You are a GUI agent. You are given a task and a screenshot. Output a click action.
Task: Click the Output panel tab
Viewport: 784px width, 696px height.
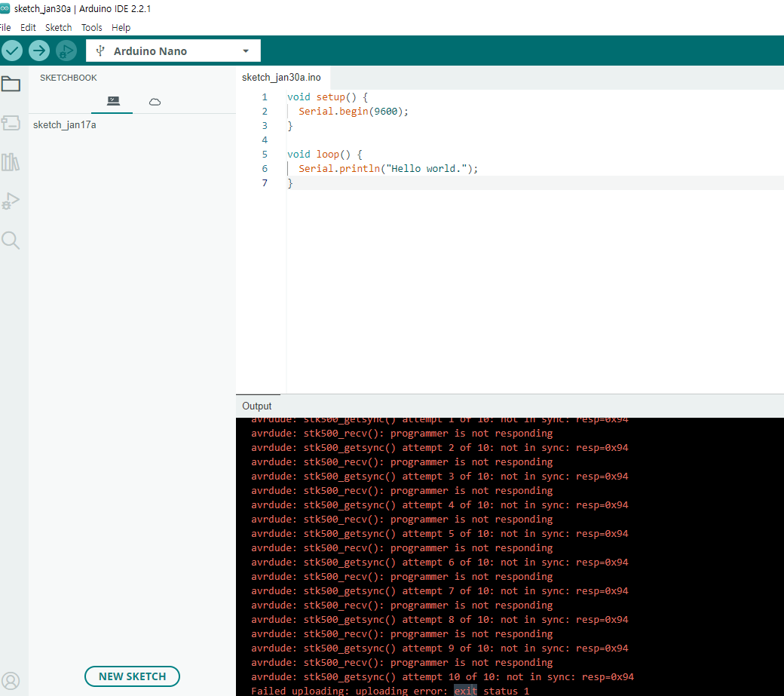257,406
